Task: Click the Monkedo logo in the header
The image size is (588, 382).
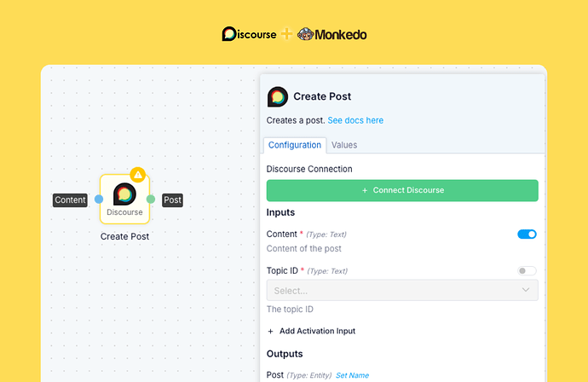Action: 331,34
